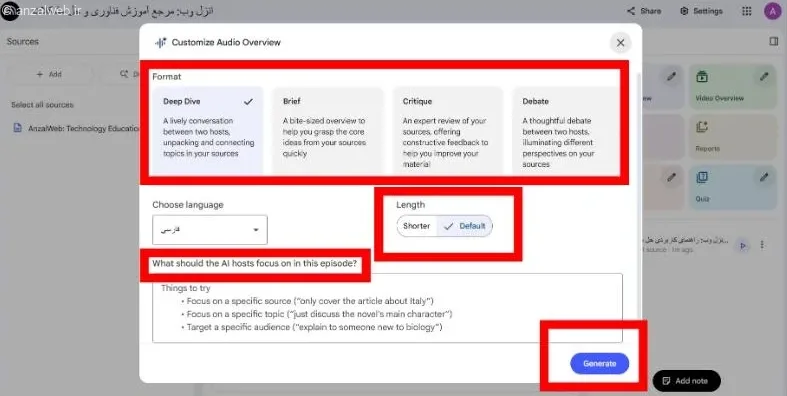Toggle the side panel collapse icon
The width and height of the screenshot is (787, 396).
coord(773,42)
